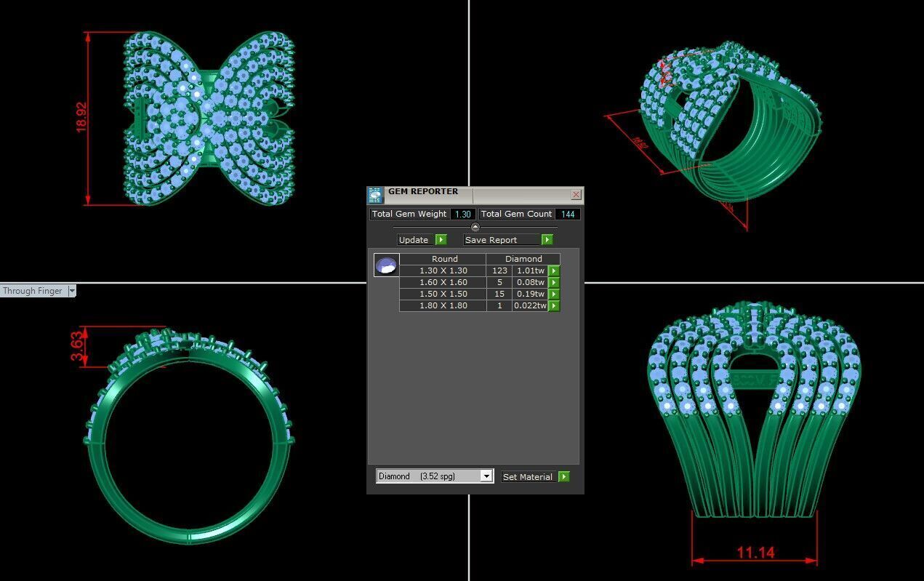Click the 1.60 X 1.60 size cell
The width and height of the screenshot is (924, 581).
[443, 282]
